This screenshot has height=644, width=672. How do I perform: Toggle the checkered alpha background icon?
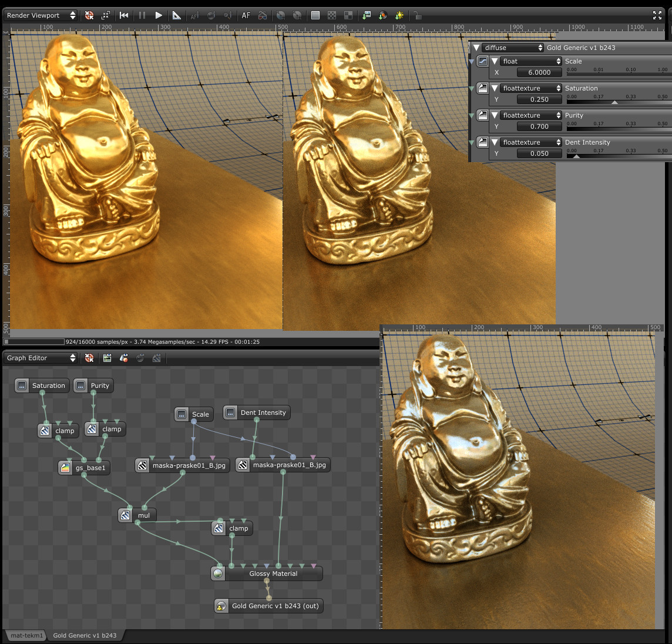(x=332, y=15)
